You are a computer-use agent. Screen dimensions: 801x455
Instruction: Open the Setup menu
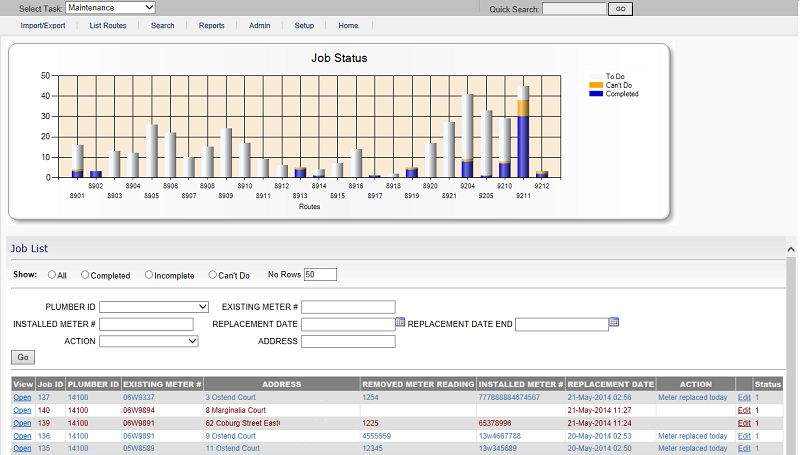coord(304,26)
